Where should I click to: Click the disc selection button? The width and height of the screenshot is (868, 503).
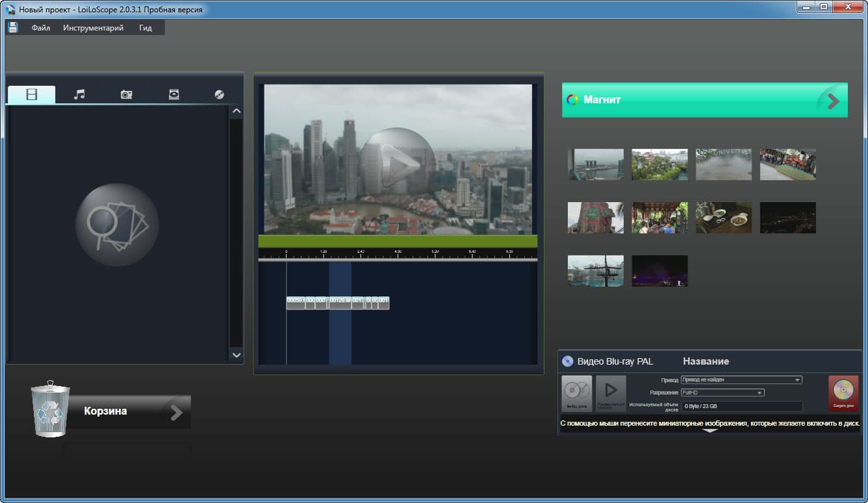[x=577, y=393]
